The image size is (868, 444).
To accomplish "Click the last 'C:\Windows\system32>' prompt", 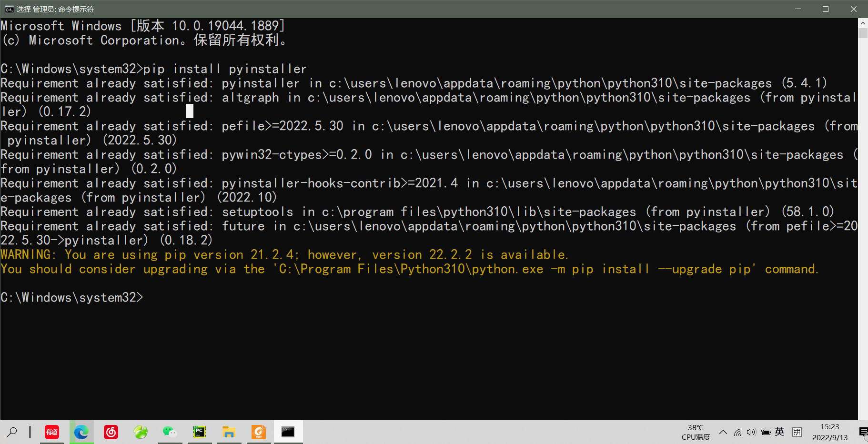I will point(71,298).
